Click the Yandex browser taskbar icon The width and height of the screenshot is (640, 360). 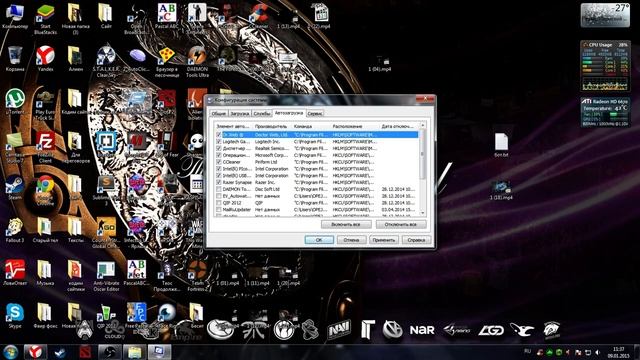[x=35, y=352]
